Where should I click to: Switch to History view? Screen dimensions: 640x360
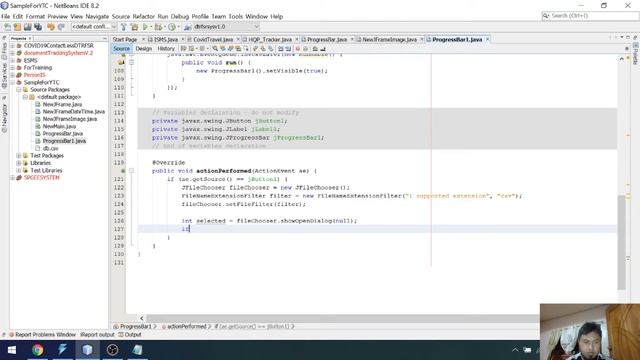point(166,49)
